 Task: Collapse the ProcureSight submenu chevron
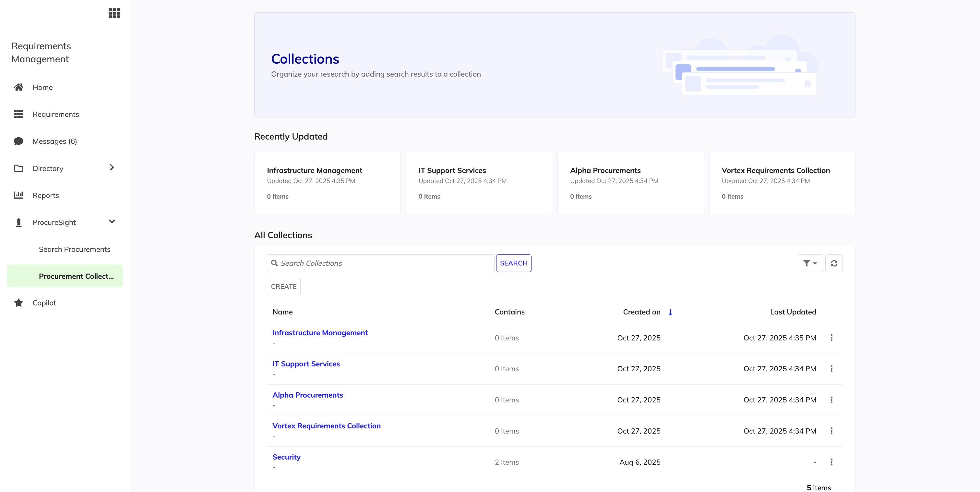point(112,222)
